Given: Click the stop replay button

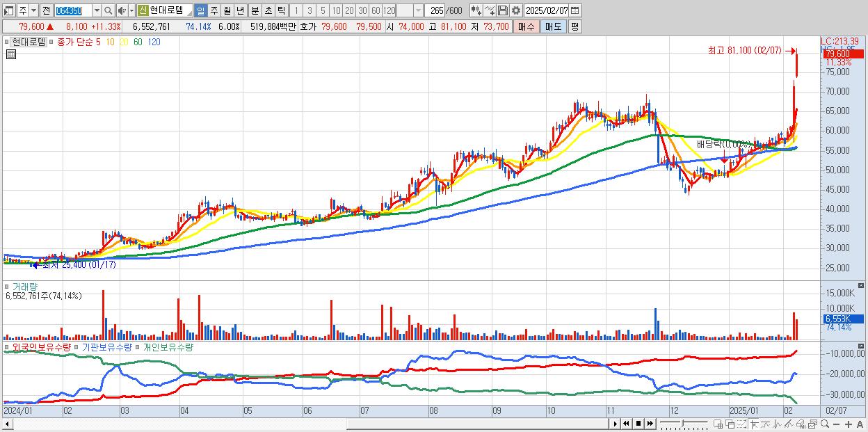Looking at the screenshot, I should point(638,423).
